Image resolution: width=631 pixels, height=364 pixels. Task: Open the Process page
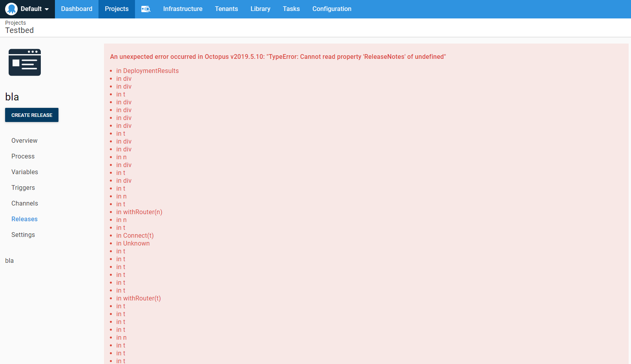23,156
